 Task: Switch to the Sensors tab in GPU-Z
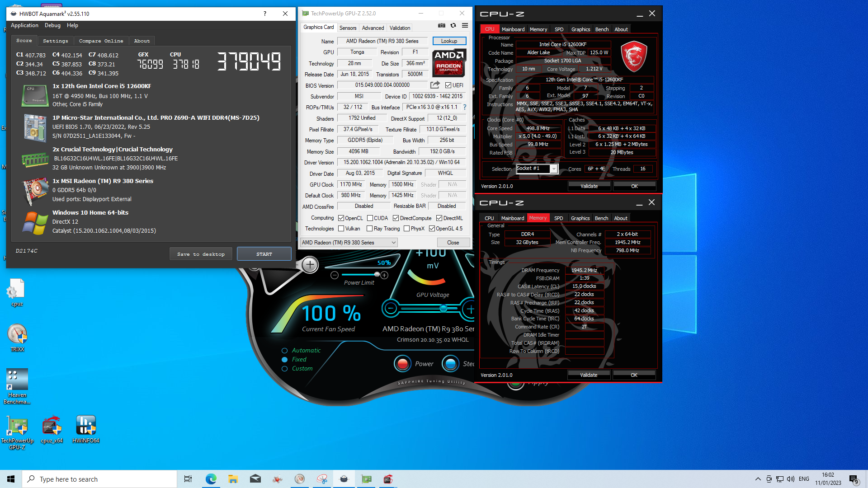tap(348, 28)
